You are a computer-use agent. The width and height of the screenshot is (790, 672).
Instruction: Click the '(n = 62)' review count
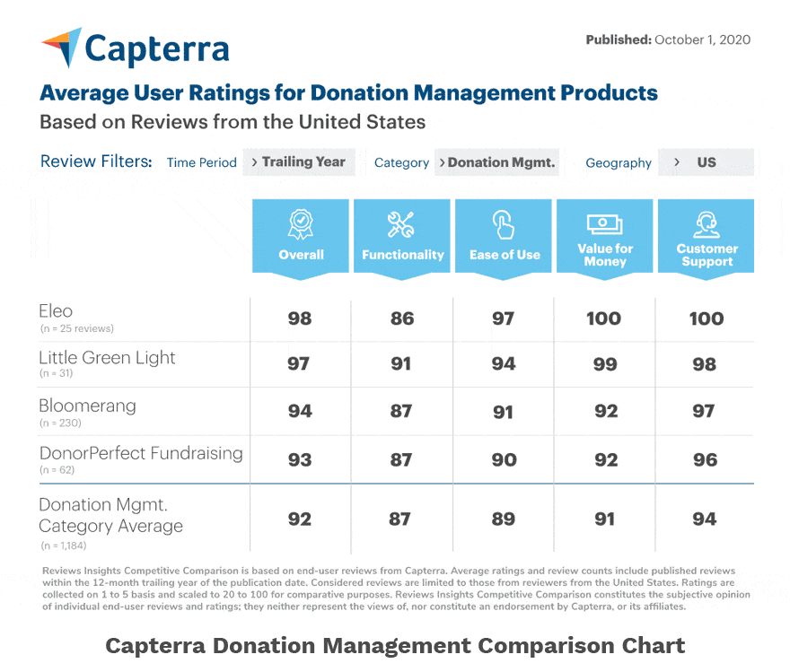57,470
